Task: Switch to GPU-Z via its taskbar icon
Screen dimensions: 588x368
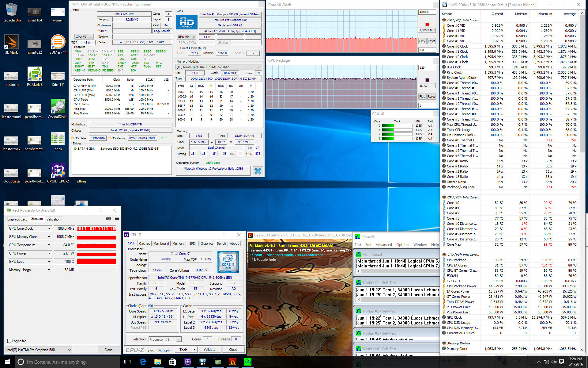Action: [217, 362]
